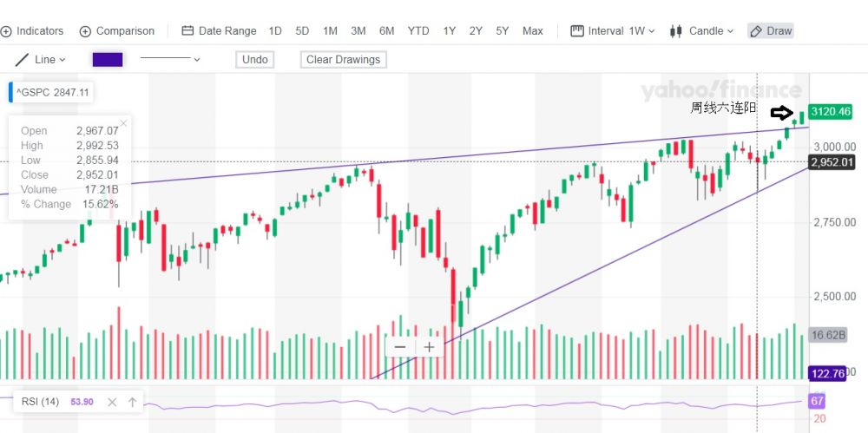Click the ^GSPC ticker label
868x433 pixels.
(52, 91)
